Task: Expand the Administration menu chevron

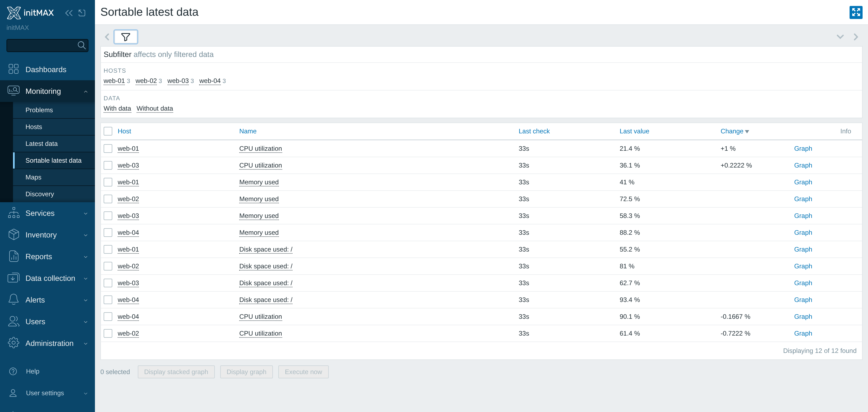Action: click(86, 344)
